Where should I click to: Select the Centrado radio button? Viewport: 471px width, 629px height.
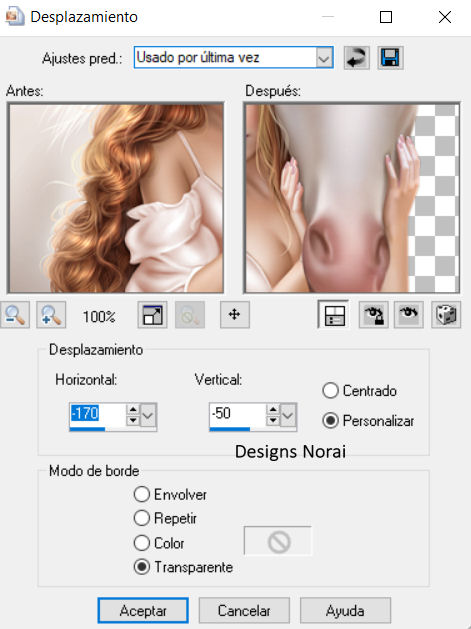(x=330, y=391)
